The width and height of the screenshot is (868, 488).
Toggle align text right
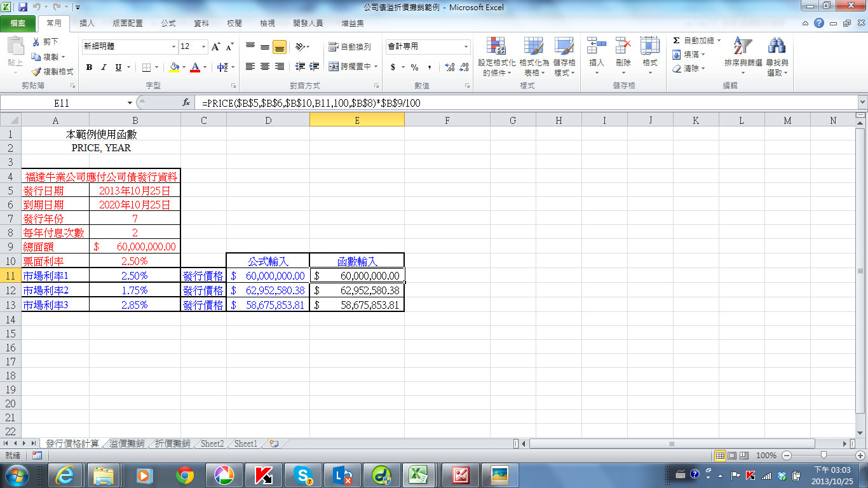pyautogui.click(x=280, y=67)
